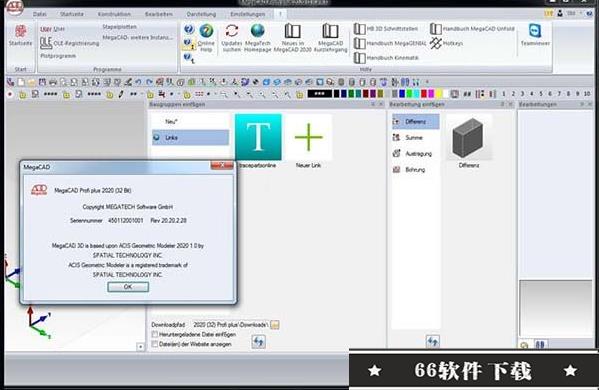Open the MegaCAD Kurzlehrgang book icon
599x390 pixels.
(x=330, y=31)
